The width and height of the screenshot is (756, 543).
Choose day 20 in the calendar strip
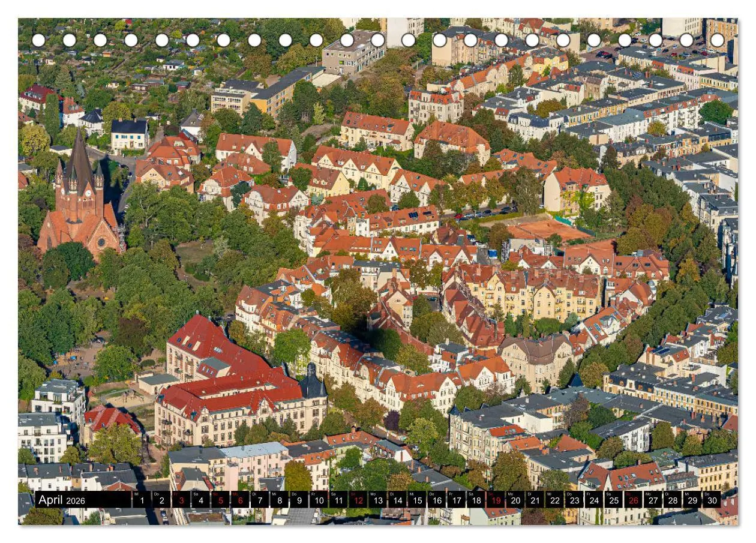tap(515, 500)
